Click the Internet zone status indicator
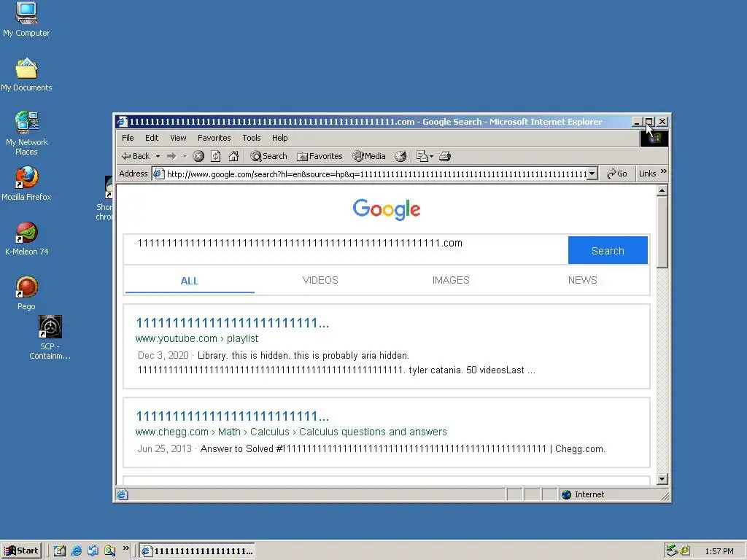This screenshot has width=747, height=560. tap(583, 495)
